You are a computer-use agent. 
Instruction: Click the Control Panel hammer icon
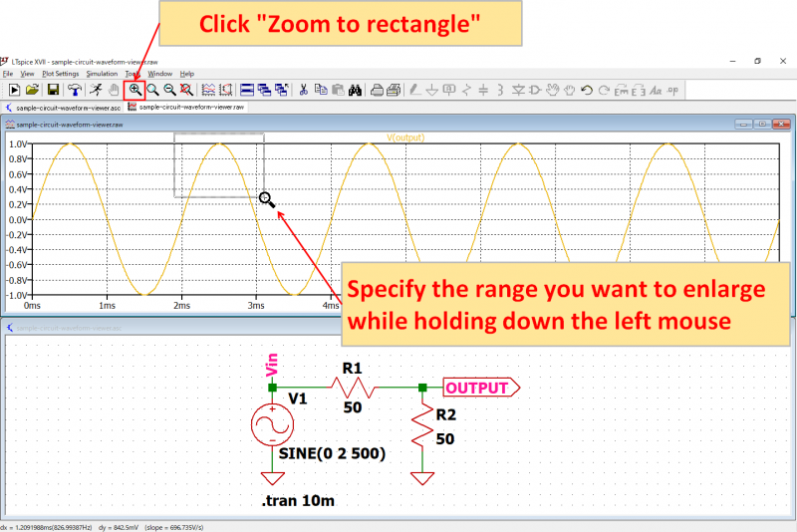pyautogui.click(x=75, y=90)
